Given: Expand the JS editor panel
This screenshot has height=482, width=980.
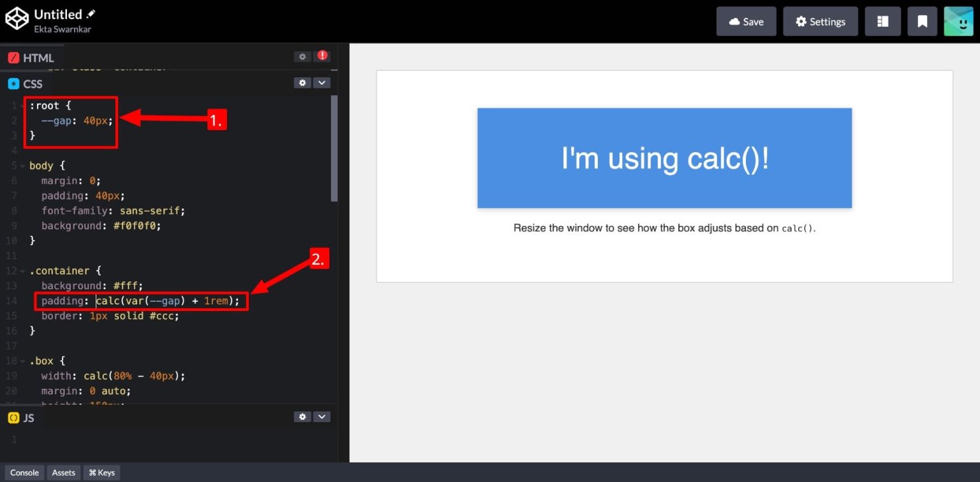Looking at the screenshot, I should point(322,416).
